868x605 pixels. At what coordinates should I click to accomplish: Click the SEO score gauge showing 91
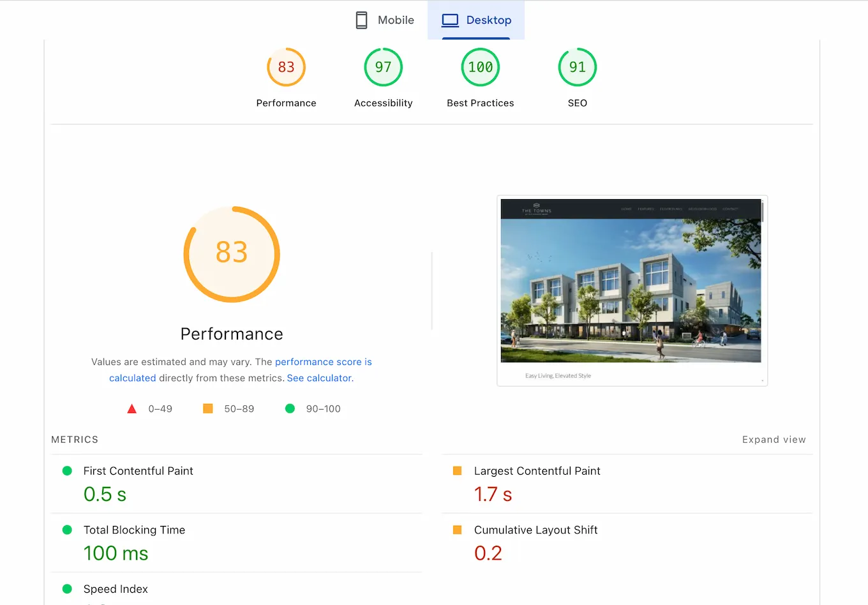577,67
